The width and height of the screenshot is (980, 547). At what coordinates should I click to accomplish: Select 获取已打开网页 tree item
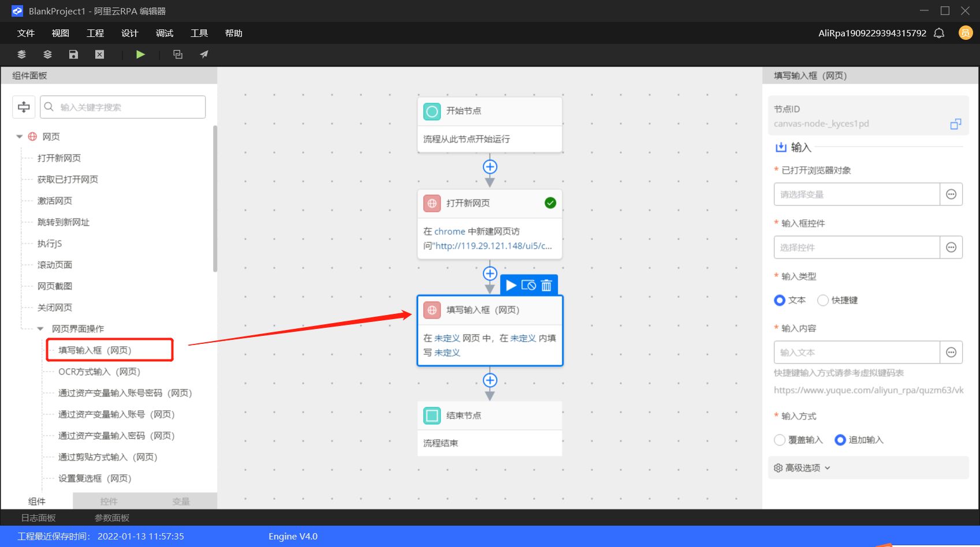click(68, 179)
